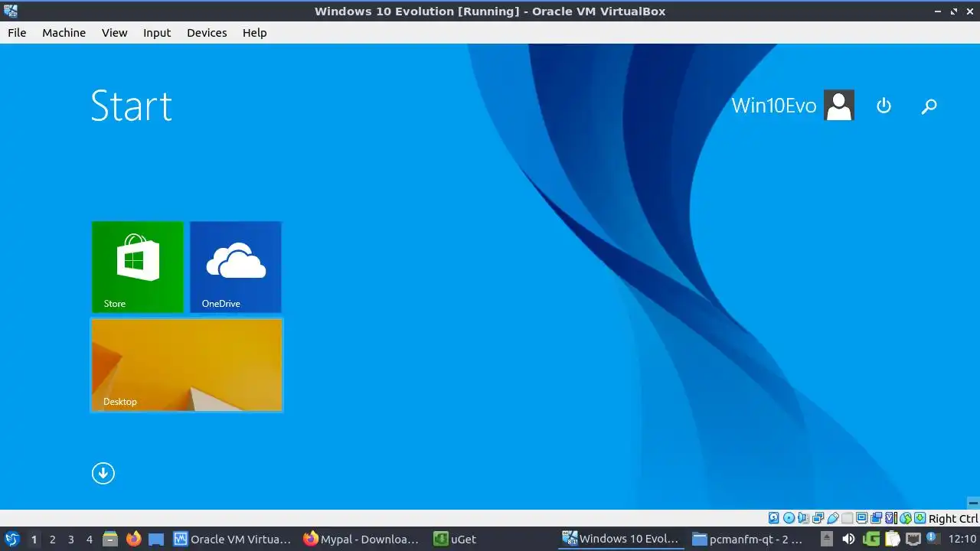The image size is (980, 551).
Task: Click the Win10Evo user account picture
Action: click(x=839, y=106)
